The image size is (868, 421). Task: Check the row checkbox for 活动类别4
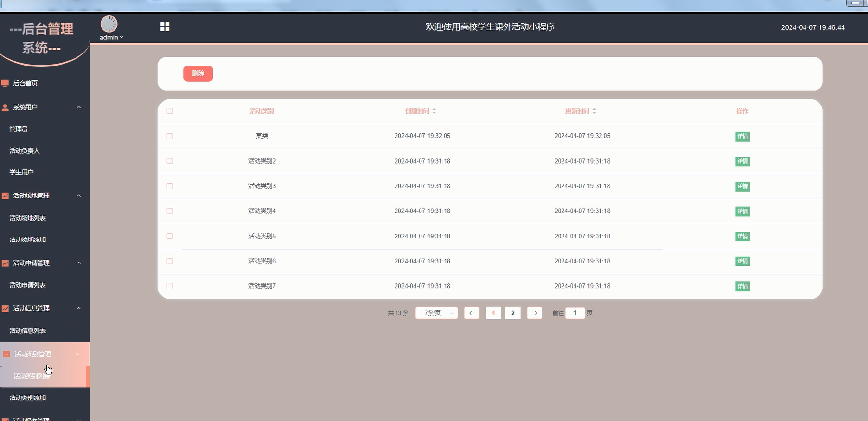[x=170, y=211]
